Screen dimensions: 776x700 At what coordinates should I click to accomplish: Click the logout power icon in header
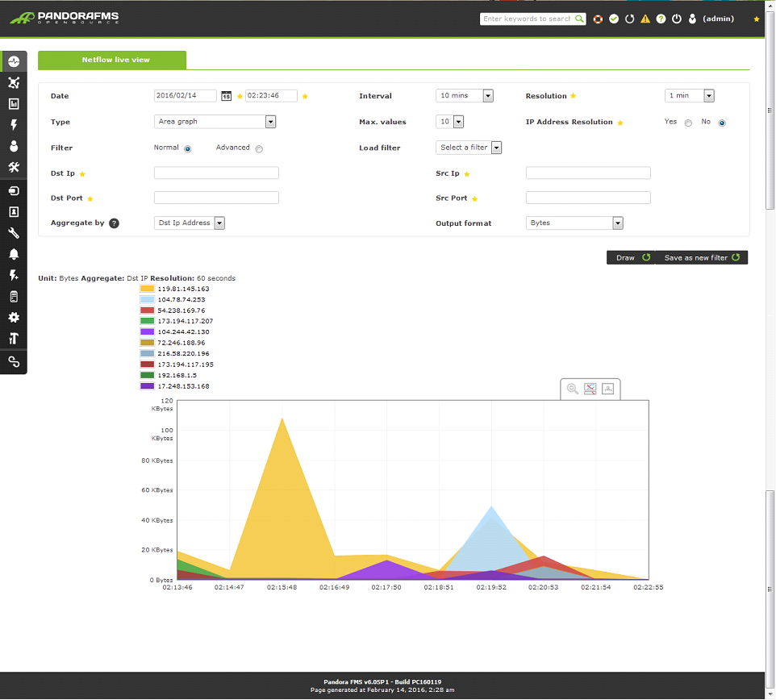677,19
